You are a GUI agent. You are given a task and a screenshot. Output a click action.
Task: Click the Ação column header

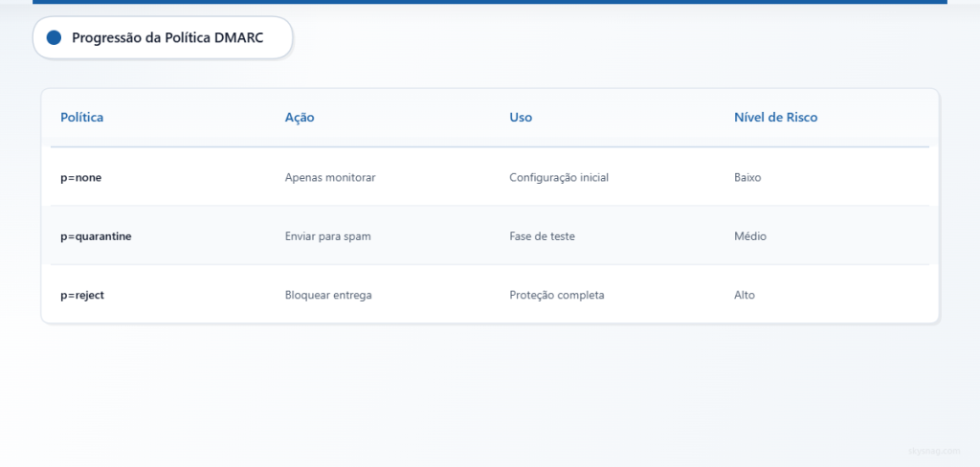(x=300, y=118)
